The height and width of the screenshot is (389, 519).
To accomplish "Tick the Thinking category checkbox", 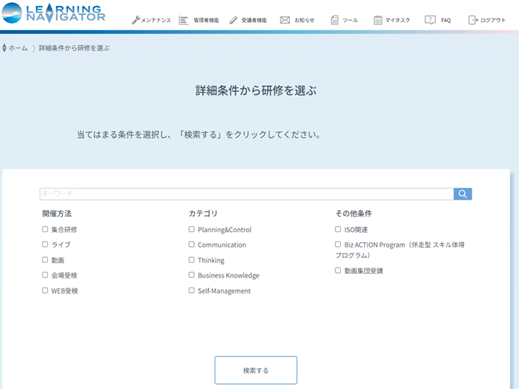I will tap(191, 260).
